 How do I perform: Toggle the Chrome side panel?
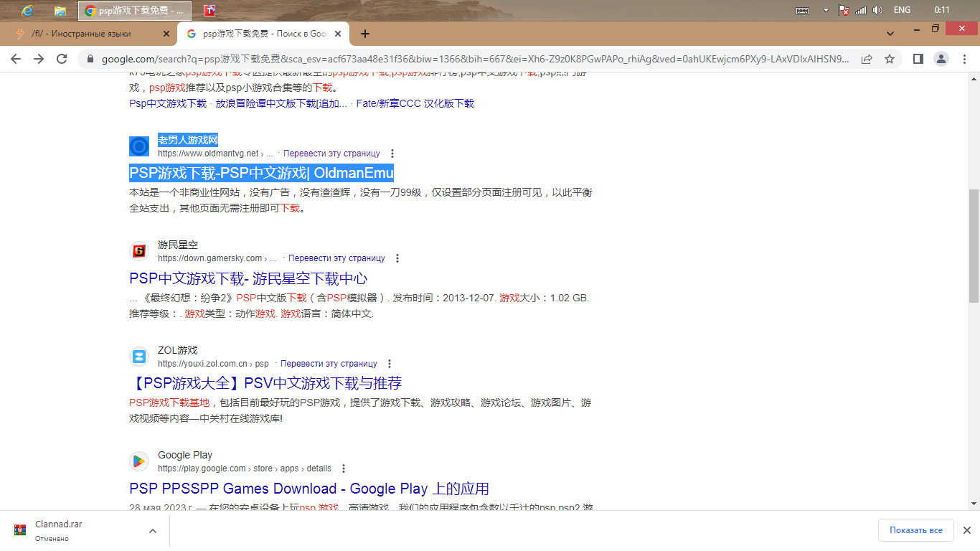coord(918,59)
